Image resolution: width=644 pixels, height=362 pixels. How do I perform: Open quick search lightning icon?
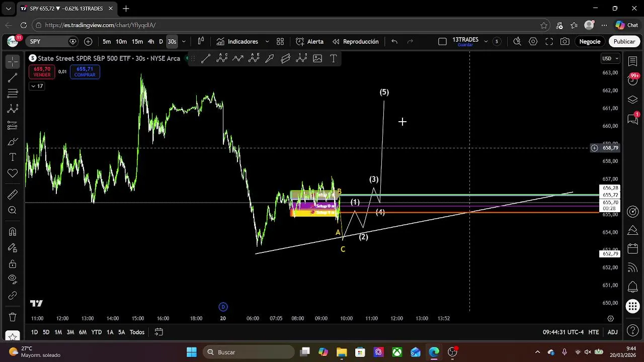click(x=517, y=42)
